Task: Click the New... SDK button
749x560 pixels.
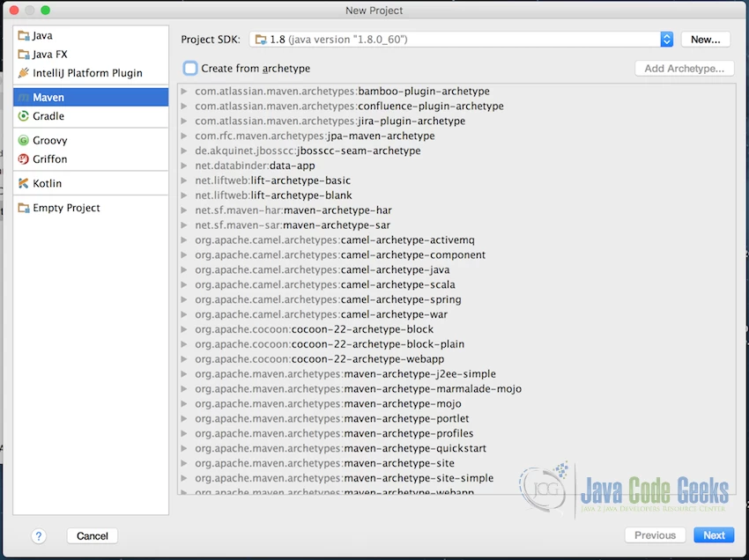Action: (705, 39)
